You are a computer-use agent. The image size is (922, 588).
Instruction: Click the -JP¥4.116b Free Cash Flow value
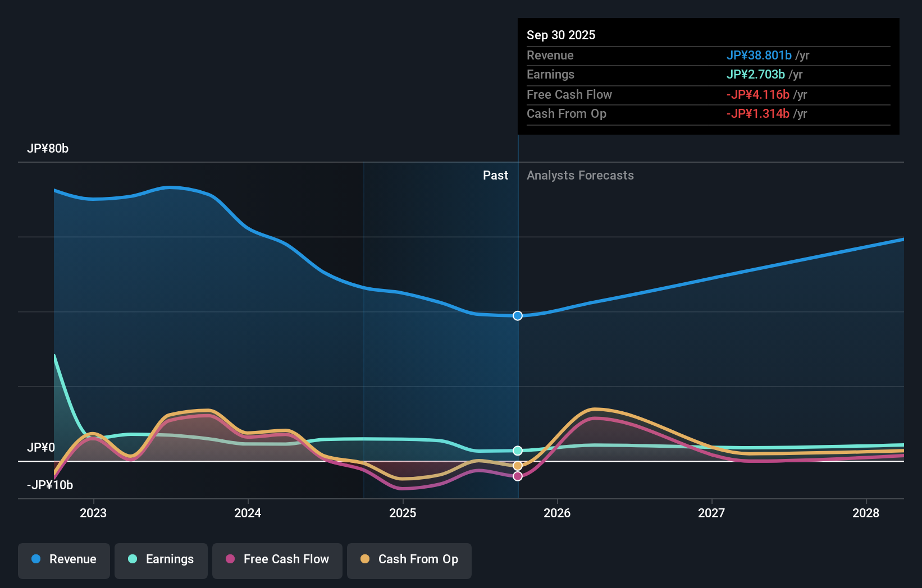tap(759, 95)
